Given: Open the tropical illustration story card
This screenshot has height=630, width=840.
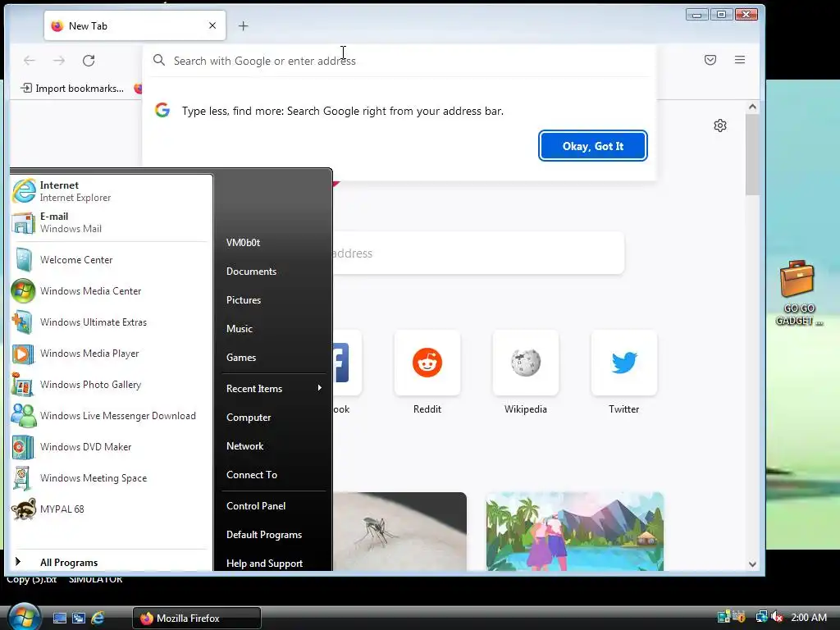Looking at the screenshot, I should coord(575,532).
